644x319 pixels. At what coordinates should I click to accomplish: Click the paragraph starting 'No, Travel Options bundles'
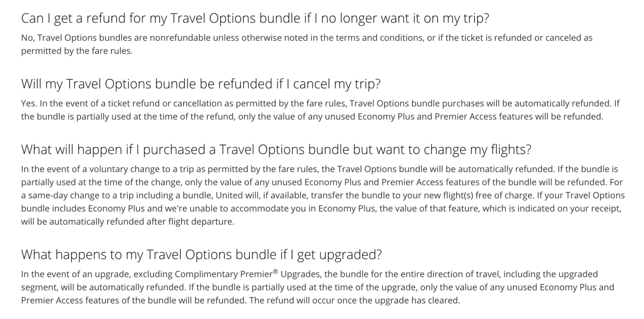[x=307, y=44]
